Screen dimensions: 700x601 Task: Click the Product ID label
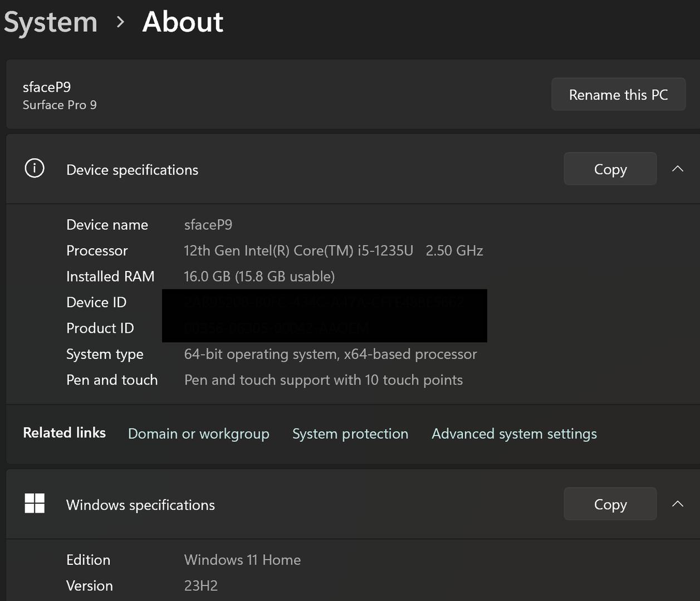pyautogui.click(x=100, y=328)
